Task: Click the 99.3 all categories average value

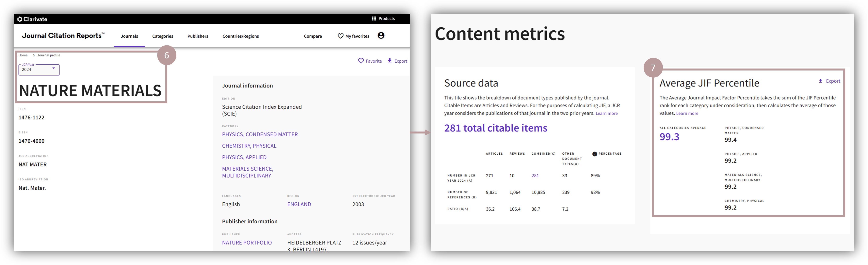Action: [x=669, y=137]
